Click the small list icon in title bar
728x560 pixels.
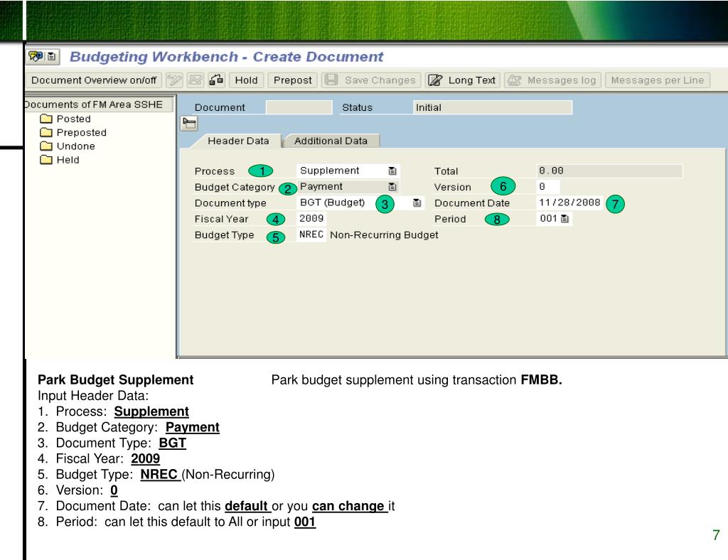[x=51, y=57]
